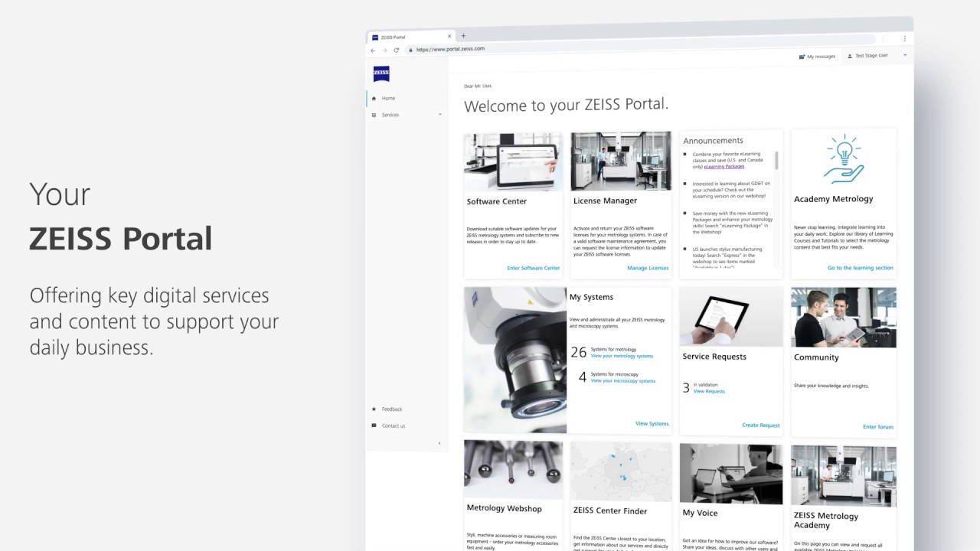Click the Announcements heading
The image size is (980, 551).
coord(713,141)
